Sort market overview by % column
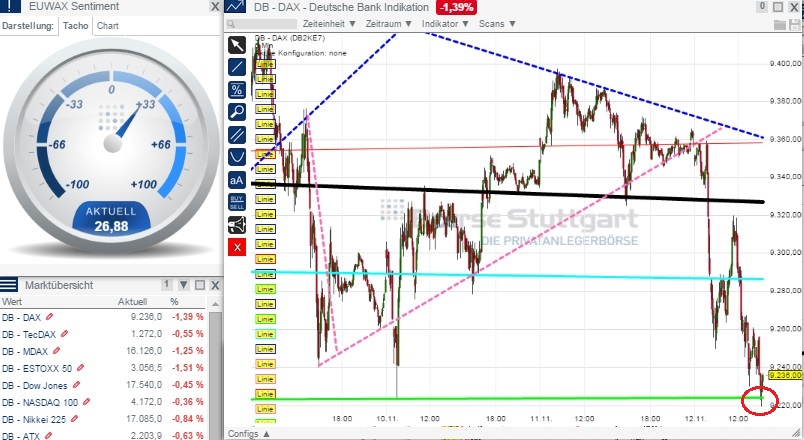804x440 pixels. click(x=174, y=302)
